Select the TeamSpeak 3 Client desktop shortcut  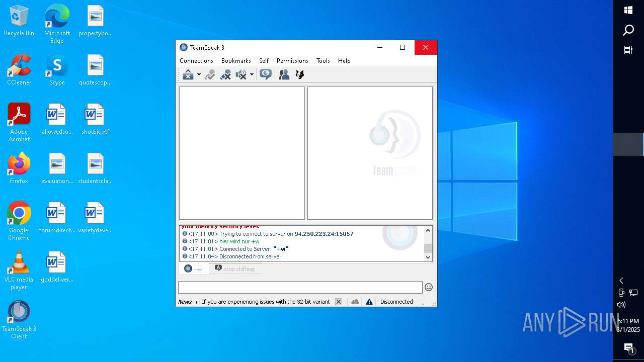coord(19,320)
